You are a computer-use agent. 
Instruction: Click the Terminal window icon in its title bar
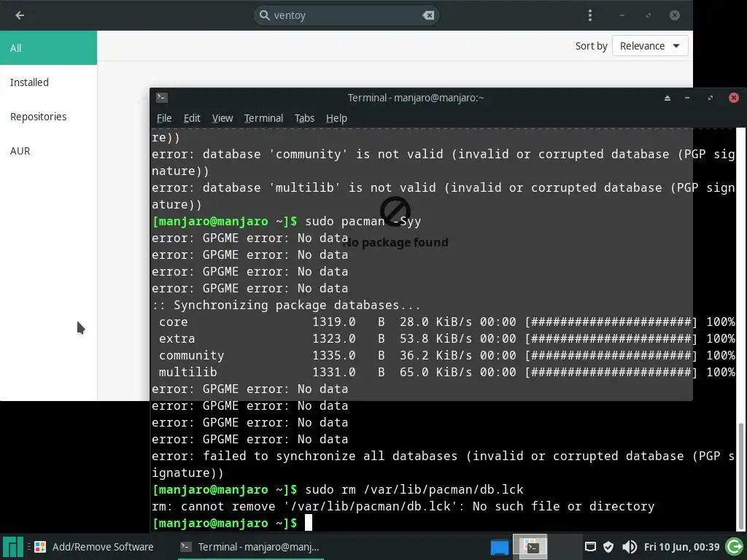[161, 98]
